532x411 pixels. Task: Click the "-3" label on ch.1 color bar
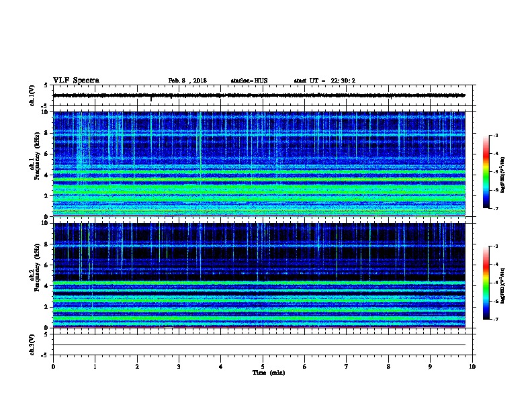pyautogui.click(x=496, y=136)
